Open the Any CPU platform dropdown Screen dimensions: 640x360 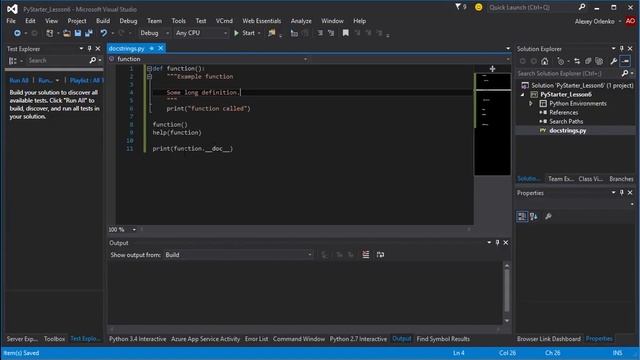201,33
